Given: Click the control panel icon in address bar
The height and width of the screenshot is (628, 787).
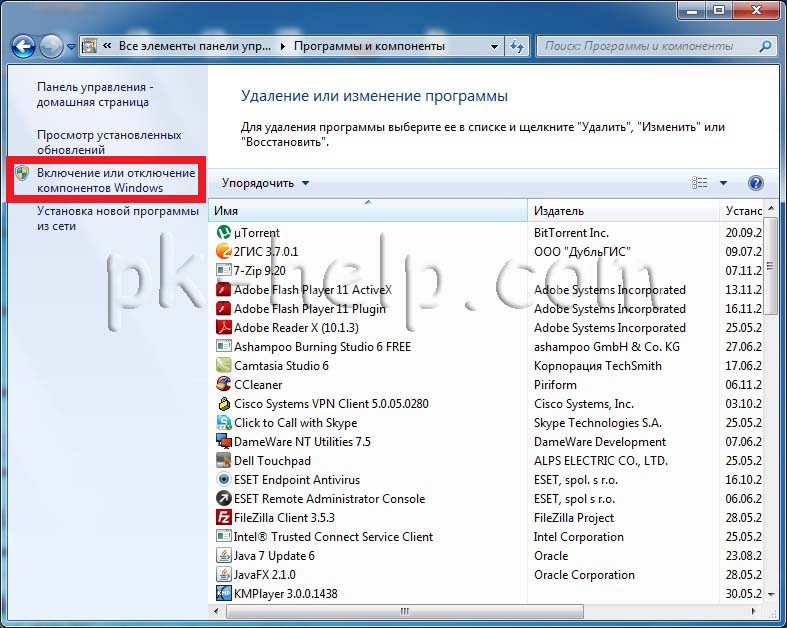Looking at the screenshot, I should 89,46.
